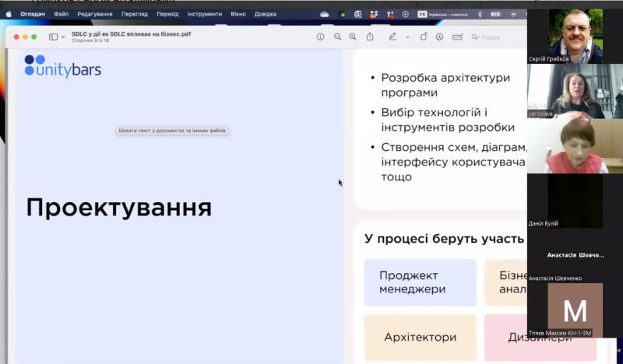Select the Highlight pen tool
The height and width of the screenshot is (364, 623).
(392, 37)
